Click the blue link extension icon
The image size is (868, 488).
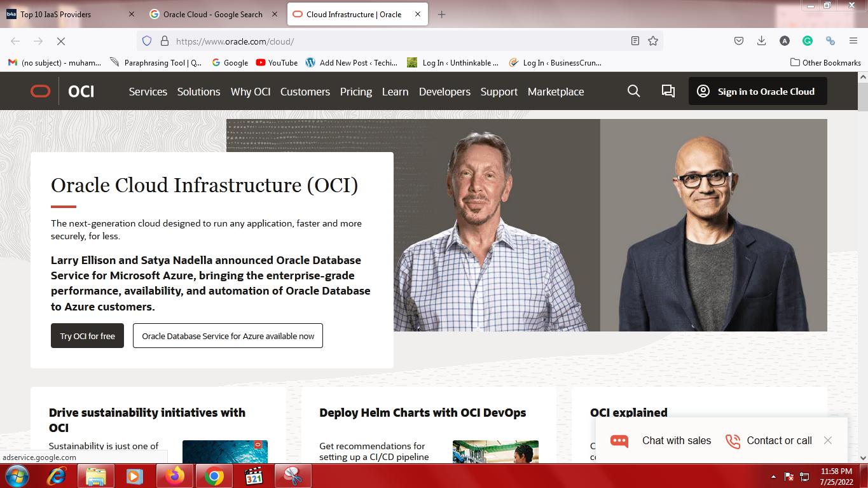point(830,41)
